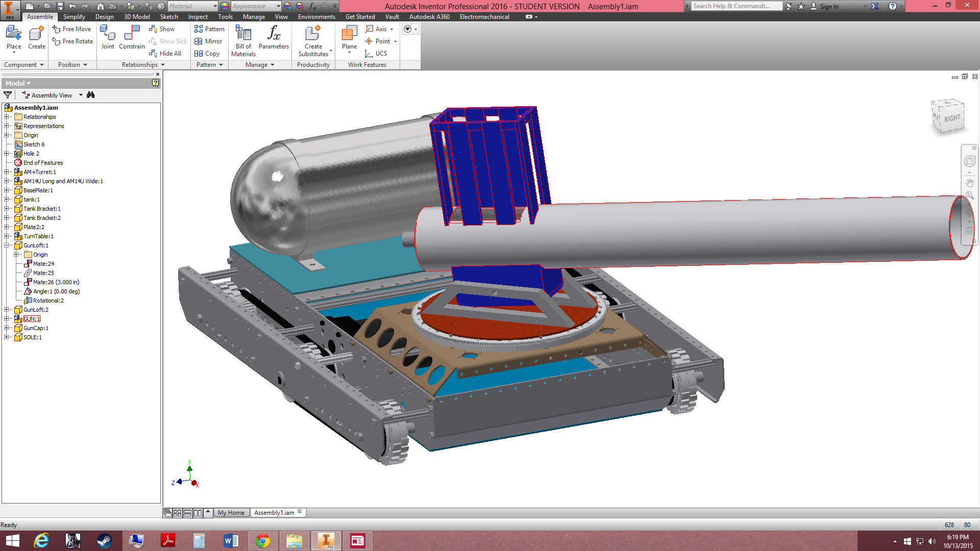This screenshot has height=551, width=980.
Task: Open the Material dropdown
Action: (x=215, y=6)
